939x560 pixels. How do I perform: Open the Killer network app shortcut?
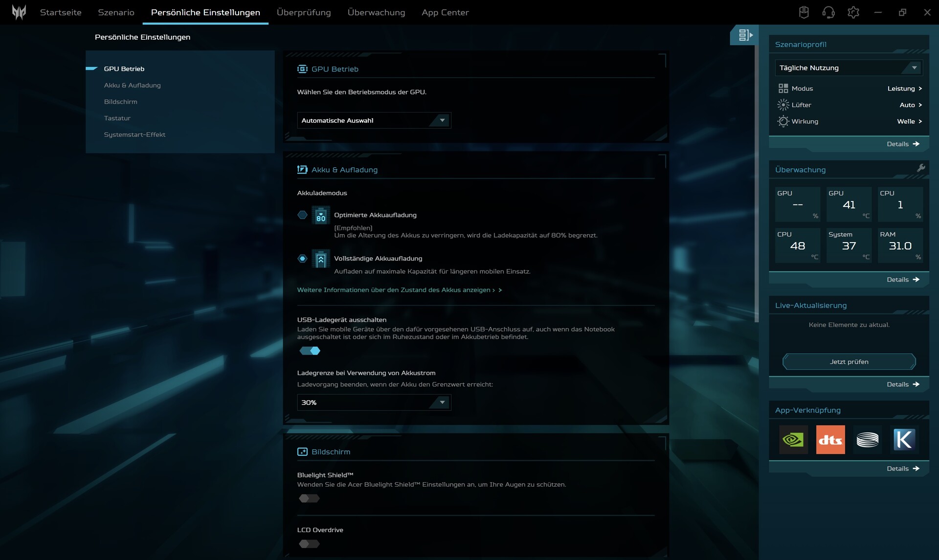tap(904, 440)
